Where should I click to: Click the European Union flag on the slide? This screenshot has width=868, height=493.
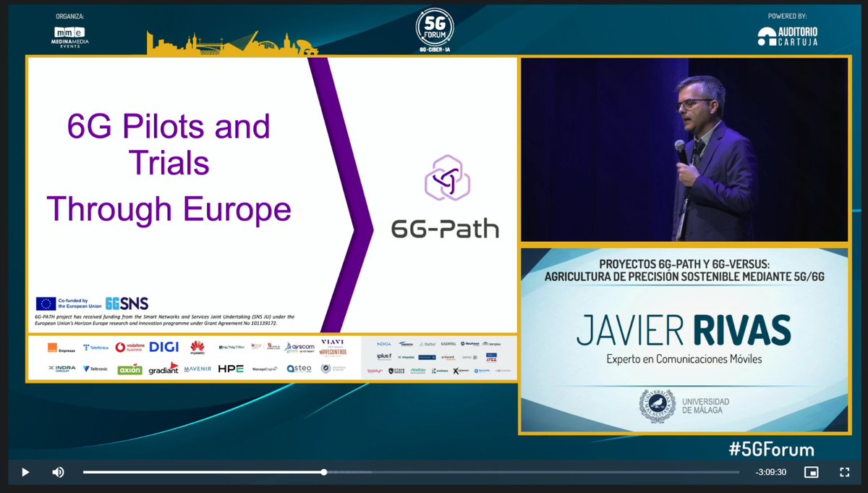(46, 304)
